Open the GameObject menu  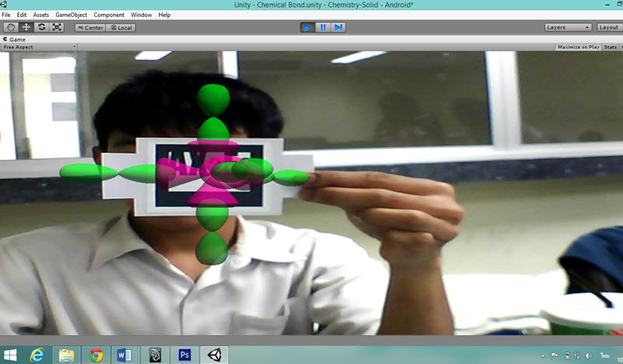(x=71, y=15)
